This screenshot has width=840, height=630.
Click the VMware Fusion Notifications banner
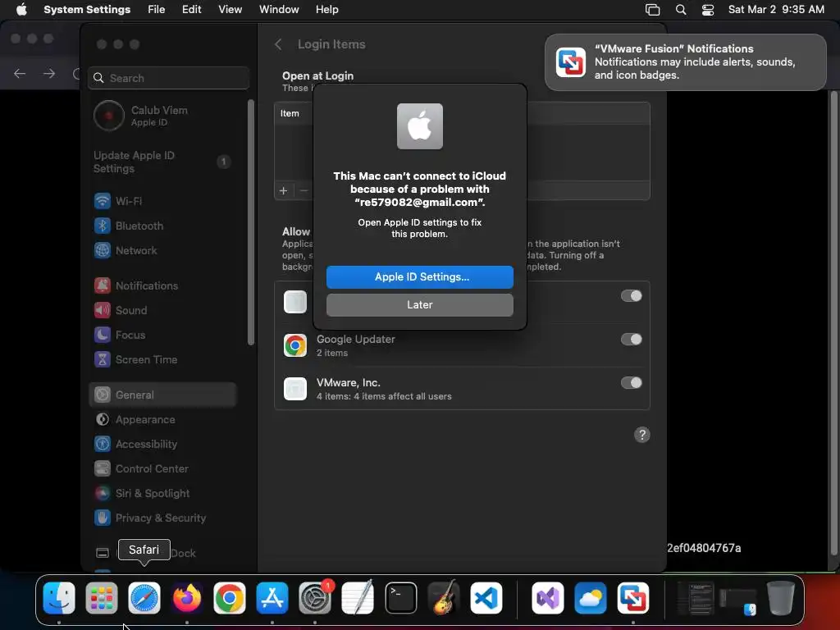[x=685, y=62]
